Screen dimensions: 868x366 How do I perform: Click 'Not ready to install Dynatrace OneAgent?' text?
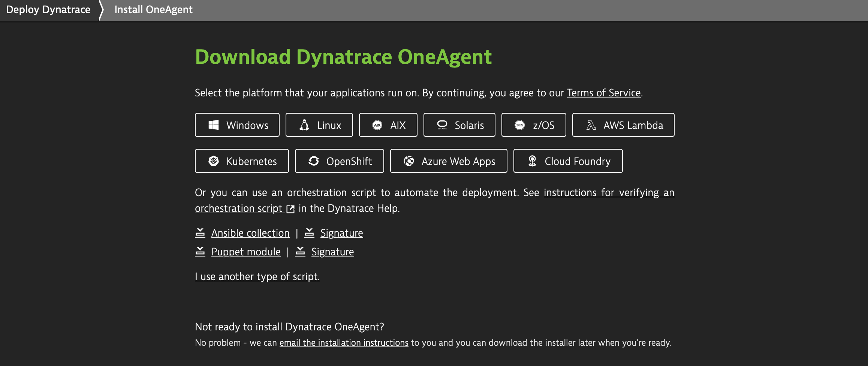click(x=289, y=327)
